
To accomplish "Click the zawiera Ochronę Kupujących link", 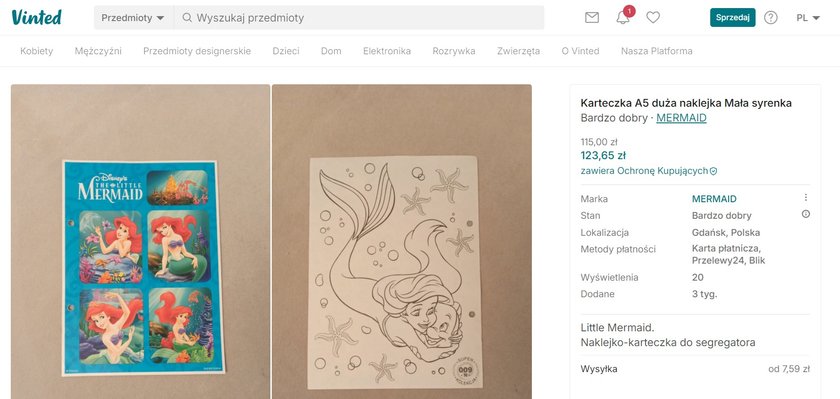I will [x=644, y=171].
